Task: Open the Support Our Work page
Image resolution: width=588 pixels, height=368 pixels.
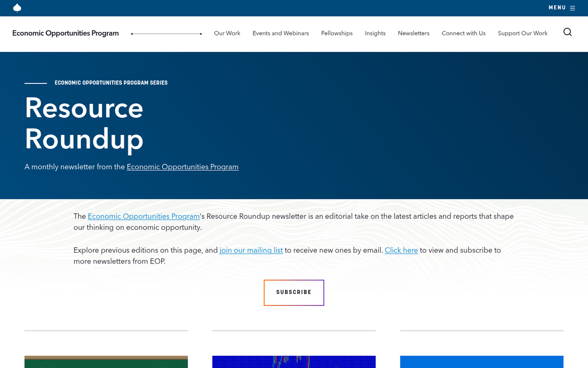Action: pyautogui.click(x=522, y=33)
